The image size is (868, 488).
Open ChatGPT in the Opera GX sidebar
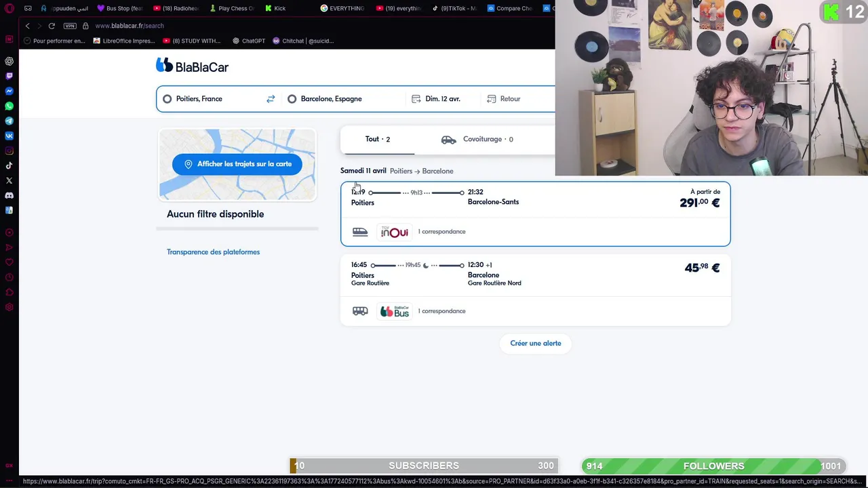click(x=9, y=61)
